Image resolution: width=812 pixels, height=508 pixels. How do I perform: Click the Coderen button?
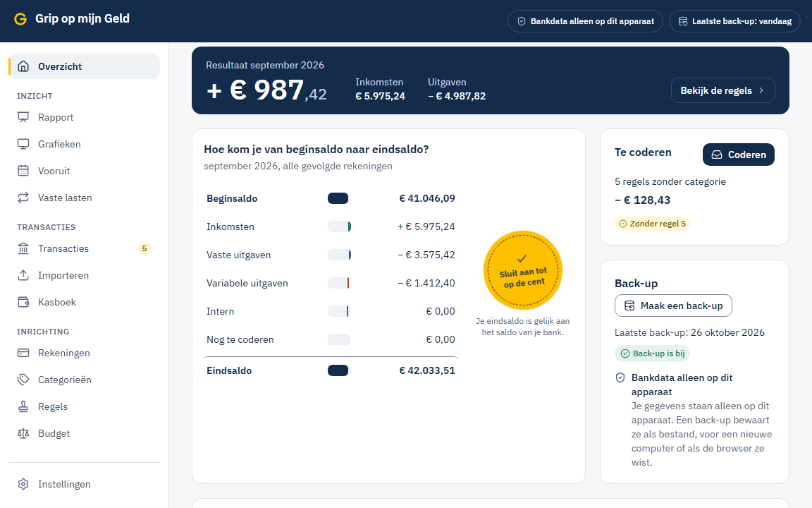[739, 155]
